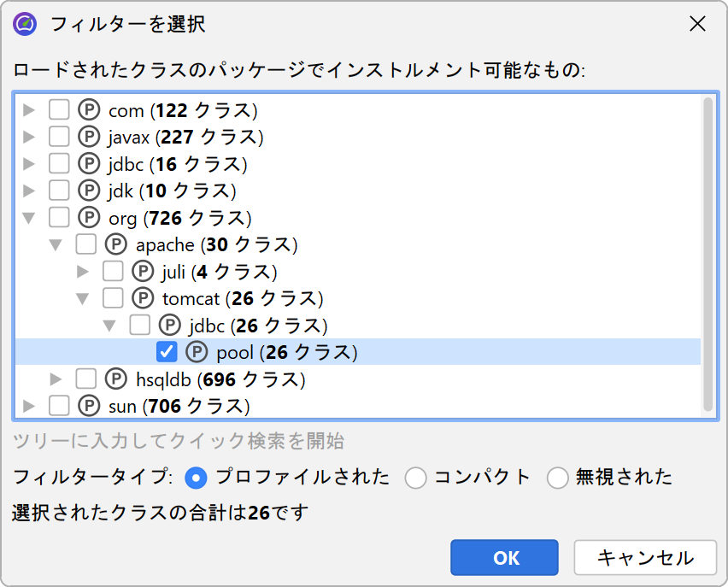Viewport: 728px width, 587px height.
Task: Check the org package checkbox
Action: [59, 217]
